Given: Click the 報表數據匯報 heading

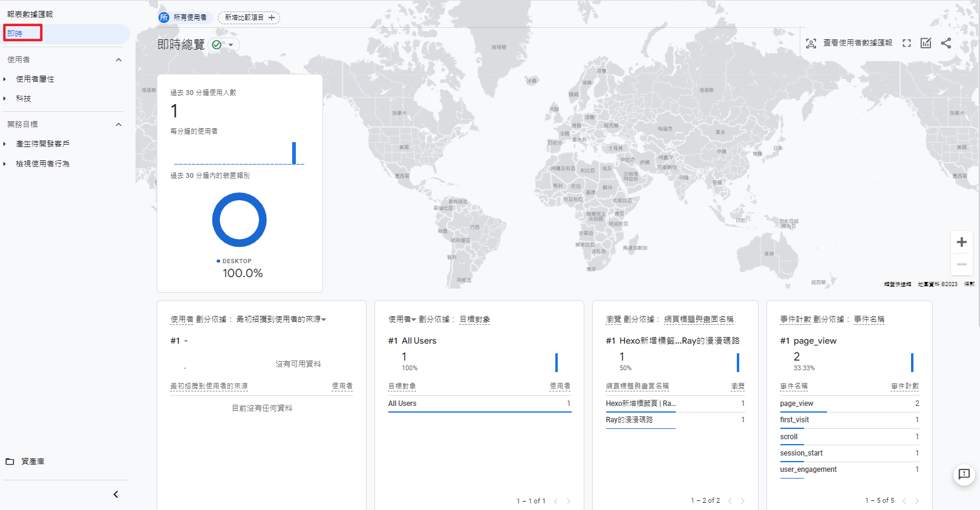Looking at the screenshot, I should point(30,14).
